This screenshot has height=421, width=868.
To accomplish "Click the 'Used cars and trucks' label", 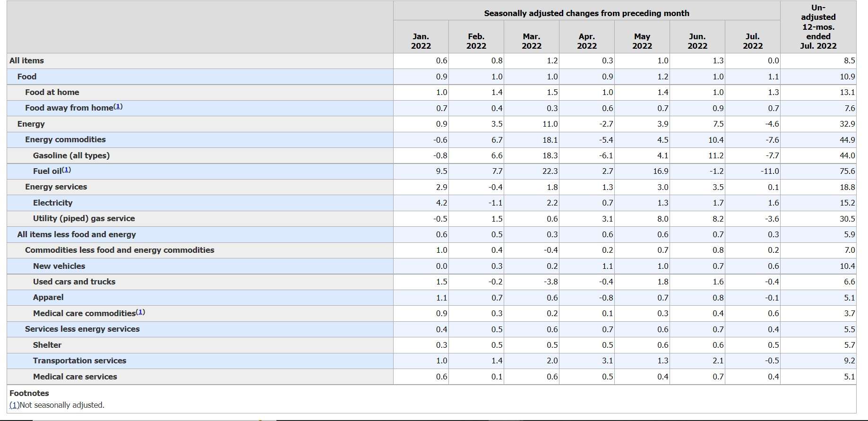I will click(74, 282).
